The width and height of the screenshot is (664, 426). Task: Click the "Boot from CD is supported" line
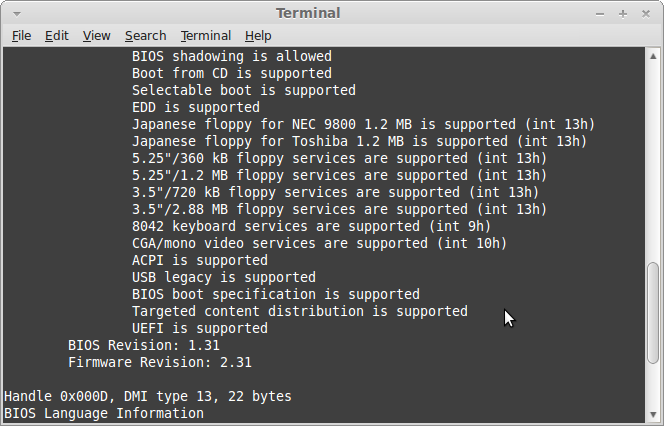[232, 73]
